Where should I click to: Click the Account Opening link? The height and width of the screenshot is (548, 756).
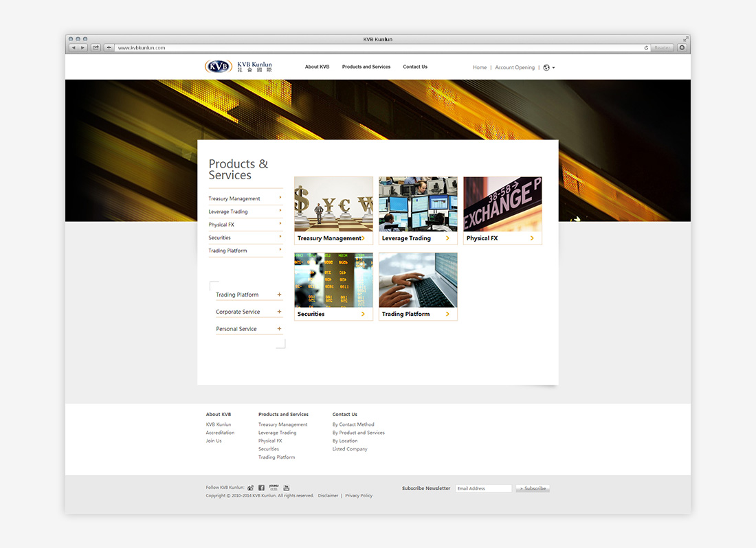click(x=514, y=67)
